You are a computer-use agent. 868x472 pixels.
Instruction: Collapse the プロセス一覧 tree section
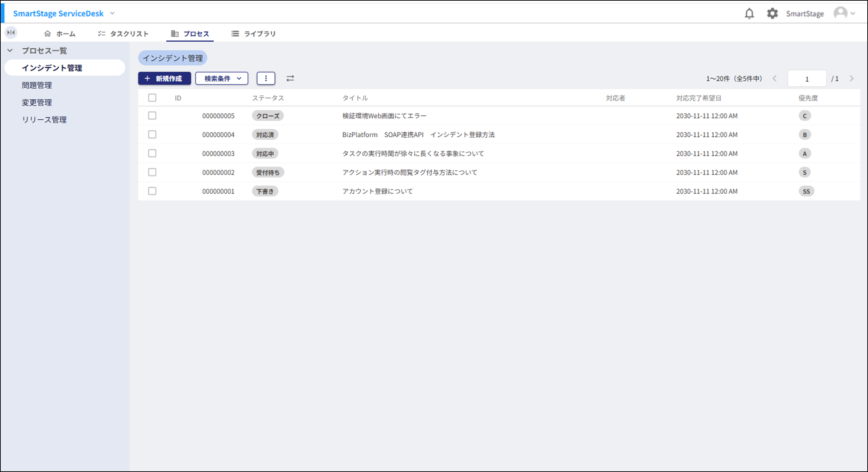[x=10, y=51]
